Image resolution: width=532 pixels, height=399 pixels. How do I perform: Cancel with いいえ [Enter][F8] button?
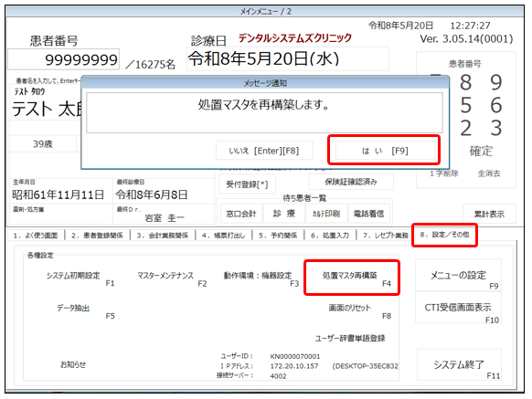click(x=263, y=151)
